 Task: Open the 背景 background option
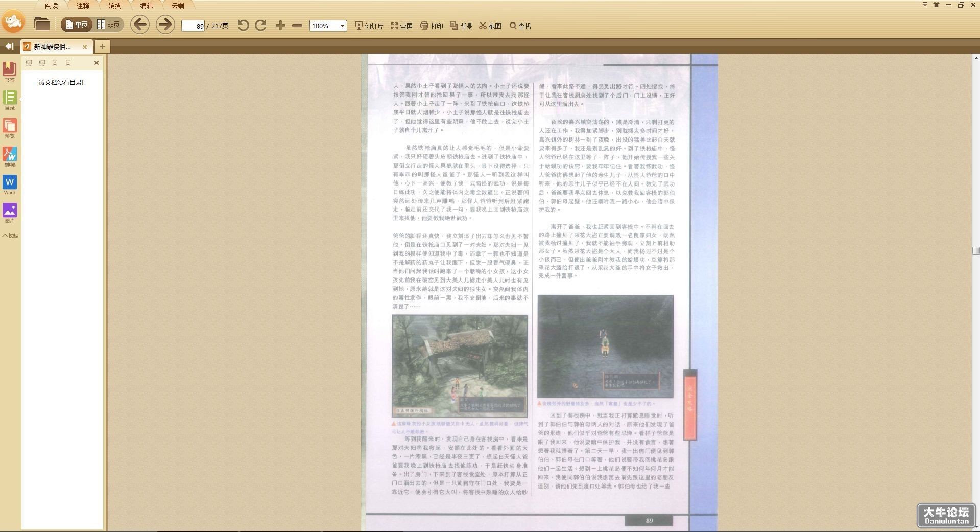point(461,26)
